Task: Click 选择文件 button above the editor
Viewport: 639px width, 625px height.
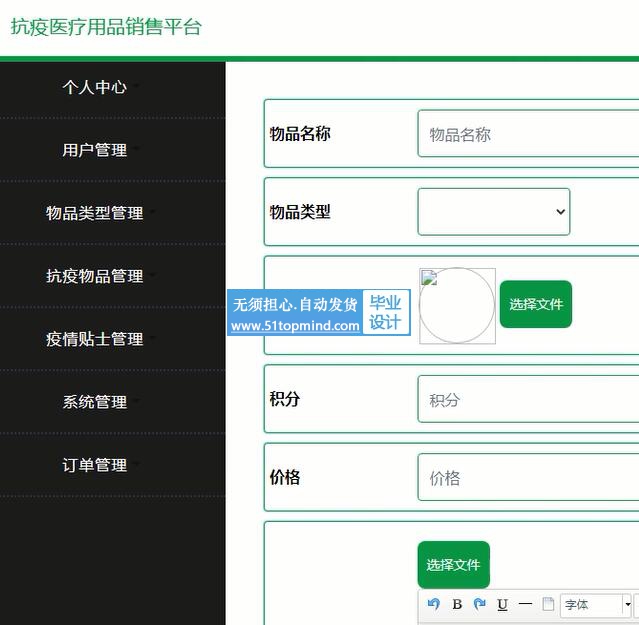Action: 453,565
